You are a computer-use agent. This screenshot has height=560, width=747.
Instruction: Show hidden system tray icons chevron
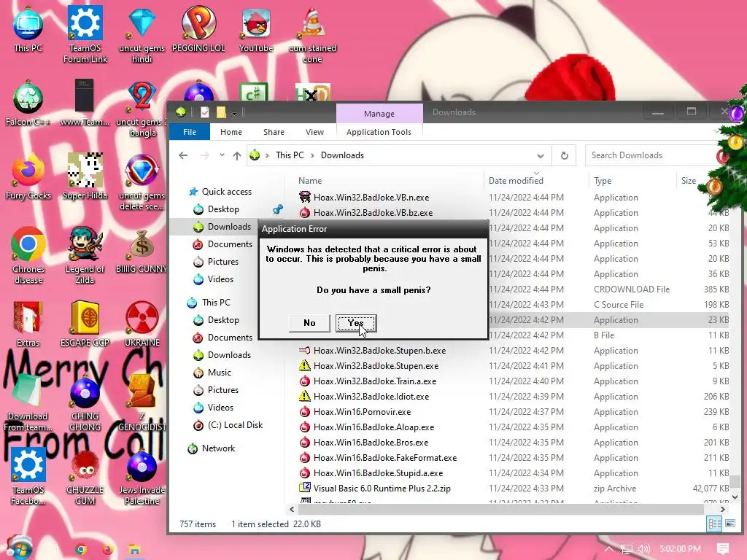(x=609, y=549)
